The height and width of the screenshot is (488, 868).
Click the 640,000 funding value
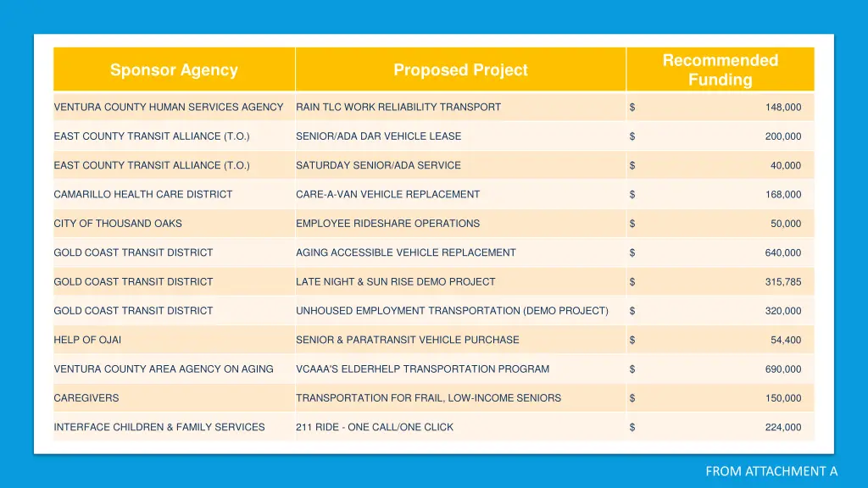tap(782, 252)
